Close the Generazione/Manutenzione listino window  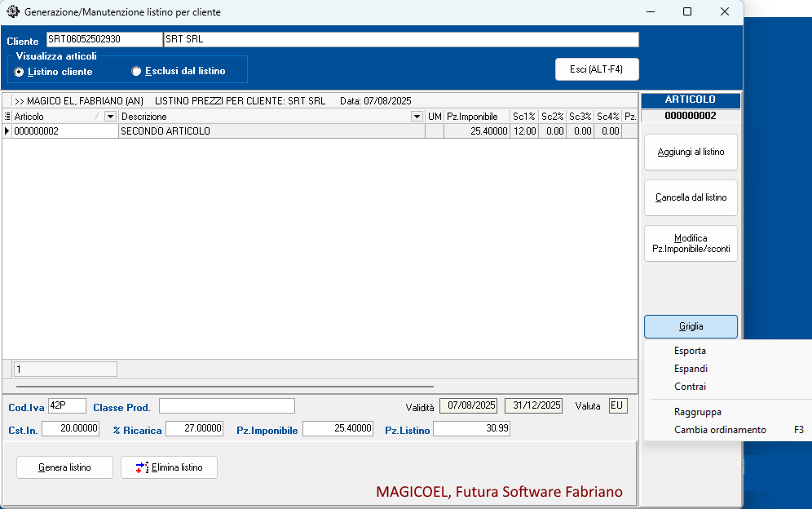(x=725, y=11)
